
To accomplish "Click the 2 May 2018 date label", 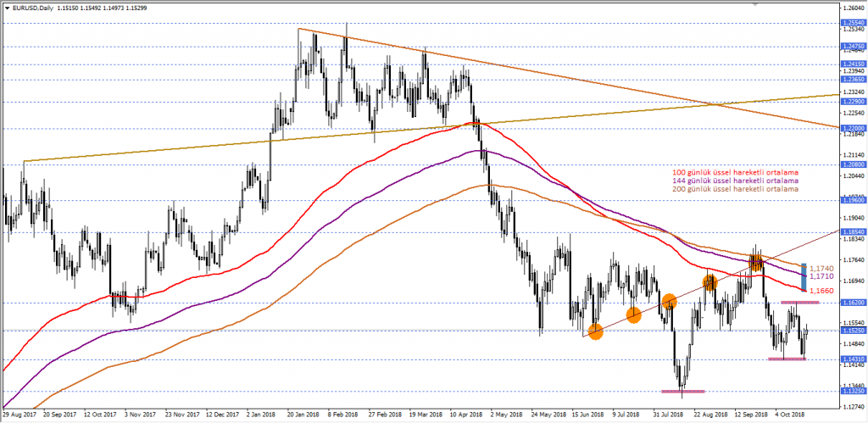I will [x=507, y=414].
